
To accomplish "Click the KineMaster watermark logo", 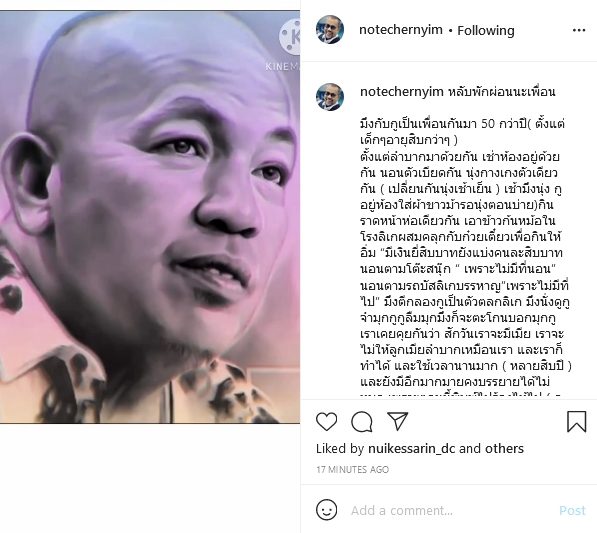I will click(x=290, y=37).
